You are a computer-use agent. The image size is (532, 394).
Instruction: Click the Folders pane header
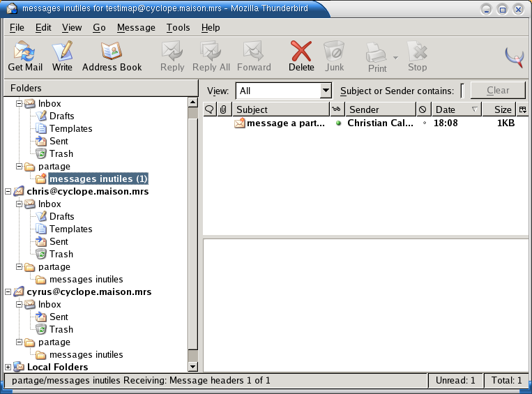[101, 88]
